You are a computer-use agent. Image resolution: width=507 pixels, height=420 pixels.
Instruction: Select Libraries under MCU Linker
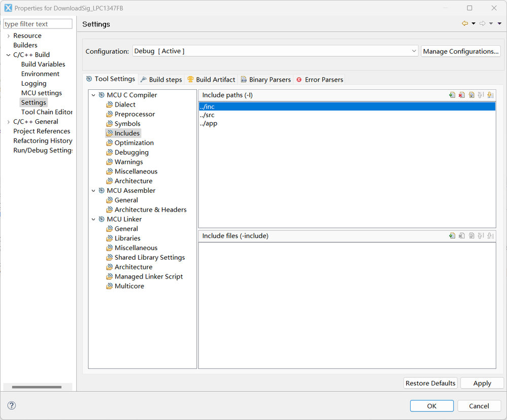coord(127,238)
